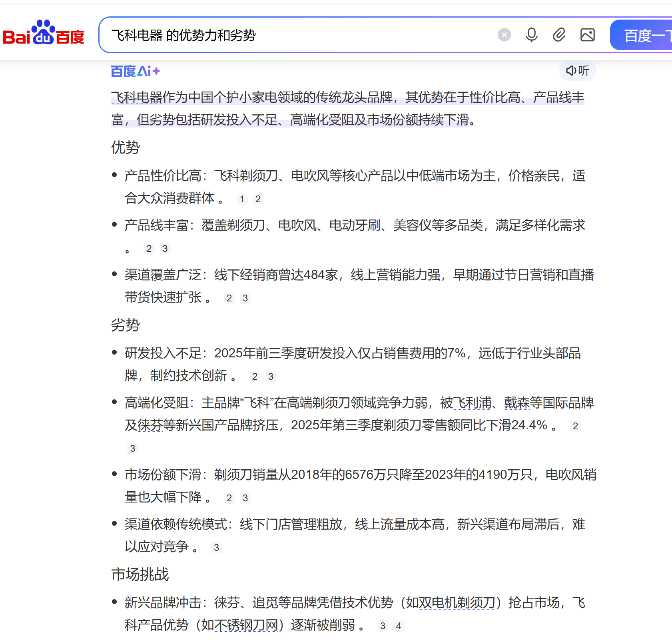The image size is (672, 640).
Task: Open the 戴森 underlined link
Action: 517,403
